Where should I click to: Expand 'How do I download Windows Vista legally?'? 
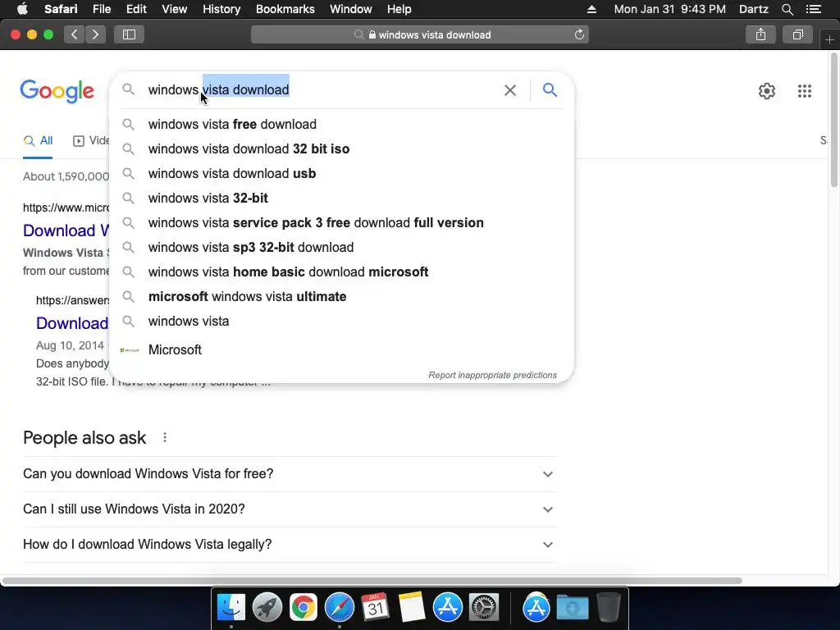click(x=290, y=545)
